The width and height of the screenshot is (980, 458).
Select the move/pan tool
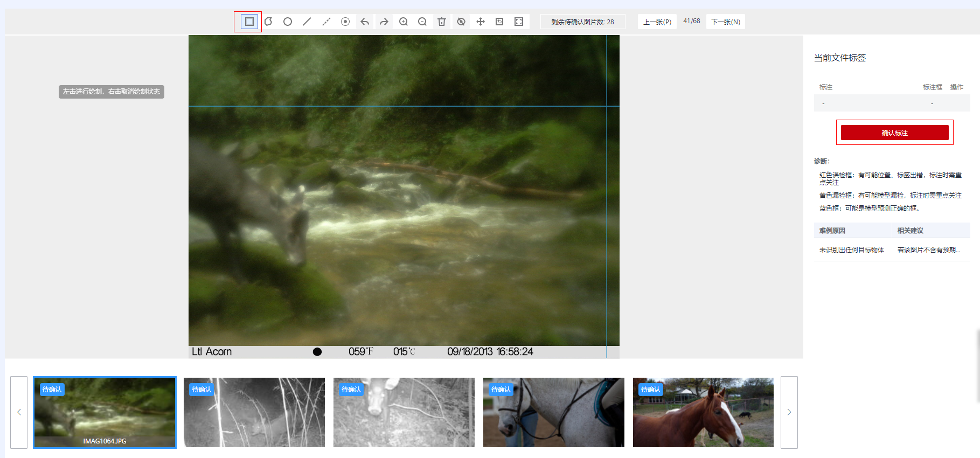click(481, 22)
